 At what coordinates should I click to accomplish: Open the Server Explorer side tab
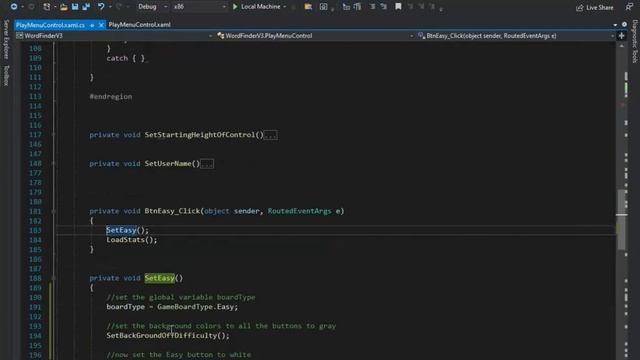[6, 39]
